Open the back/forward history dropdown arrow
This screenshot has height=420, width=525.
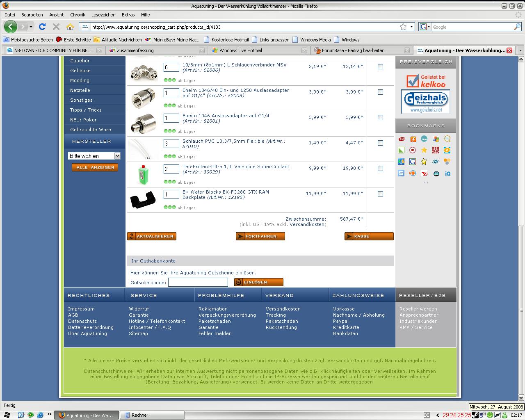click(x=31, y=27)
